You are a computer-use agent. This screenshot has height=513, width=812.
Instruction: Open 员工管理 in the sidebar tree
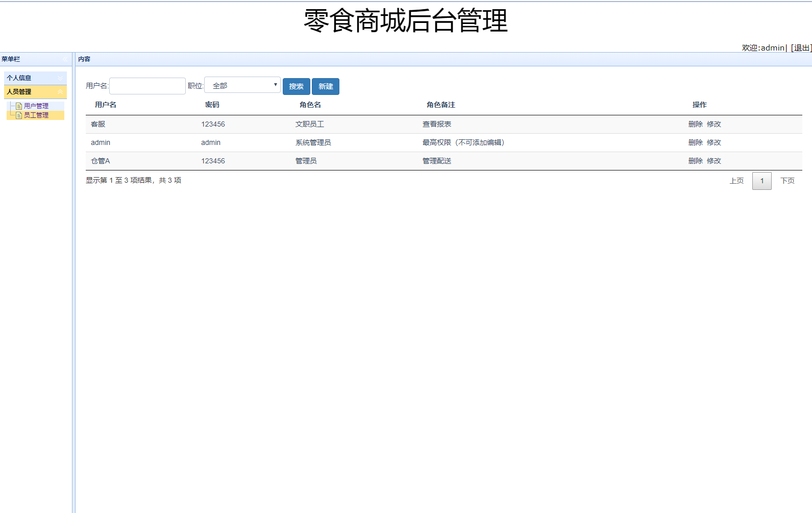pyautogui.click(x=36, y=115)
